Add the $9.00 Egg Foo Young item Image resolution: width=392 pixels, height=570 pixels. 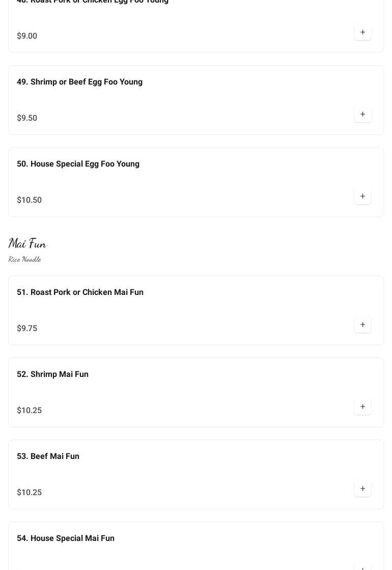(x=362, y=33)
